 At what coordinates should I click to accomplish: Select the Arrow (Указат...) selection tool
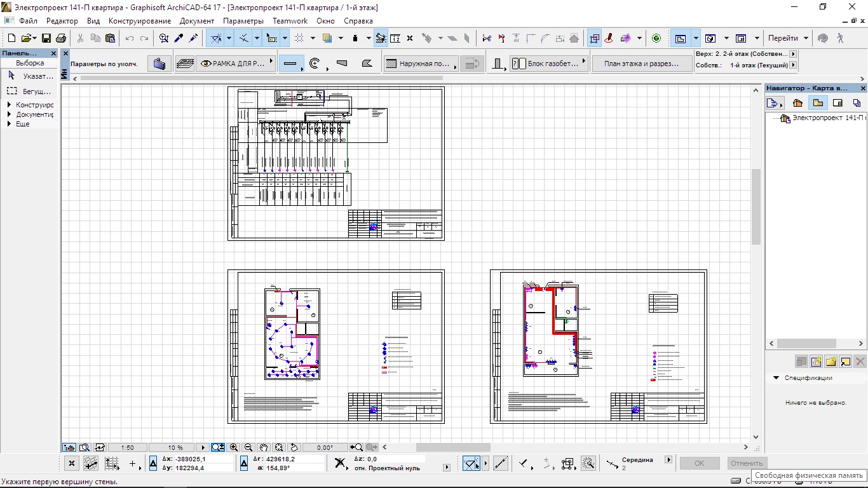click(29, 76)
